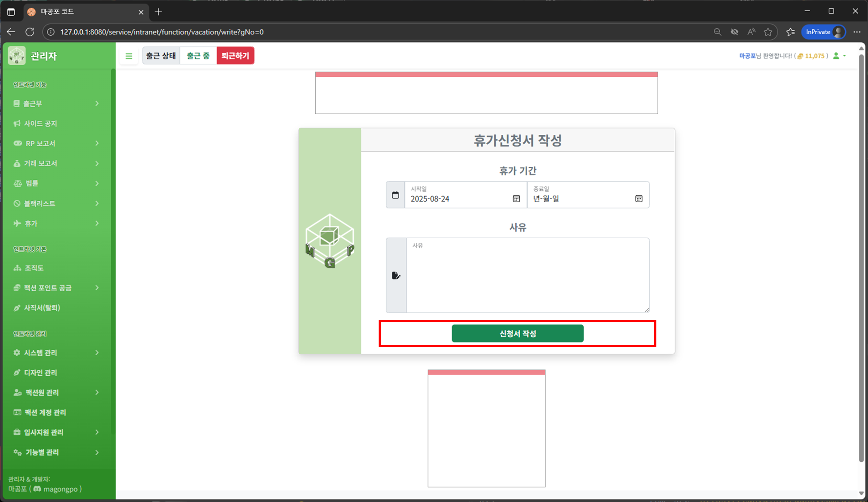This screenshot has height=502, width=868.
Task: Click the ban icon next to 블랙리스트
Action: pos(17,203)
